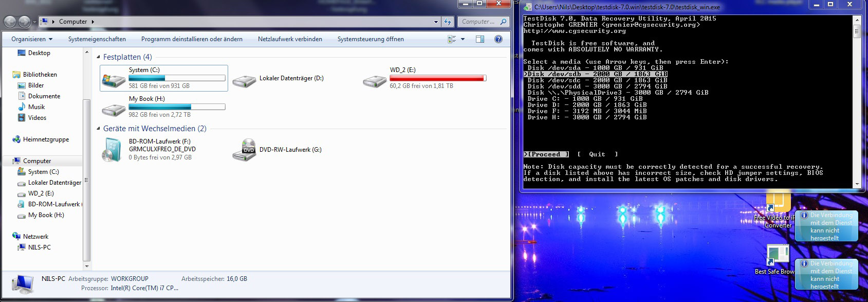Select Lokaler Datenträger in navigation tree
Image resolution: width=868 pixels, height=302 pixels.
point(54,183)
